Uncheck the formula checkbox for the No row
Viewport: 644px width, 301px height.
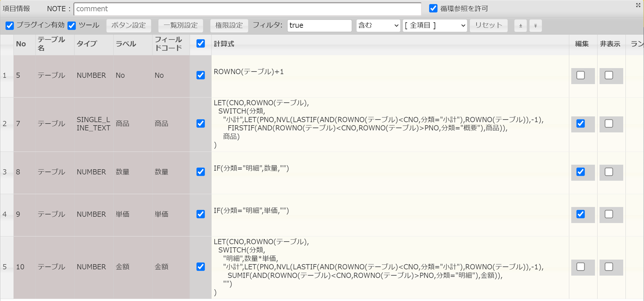tap(201, 75)
